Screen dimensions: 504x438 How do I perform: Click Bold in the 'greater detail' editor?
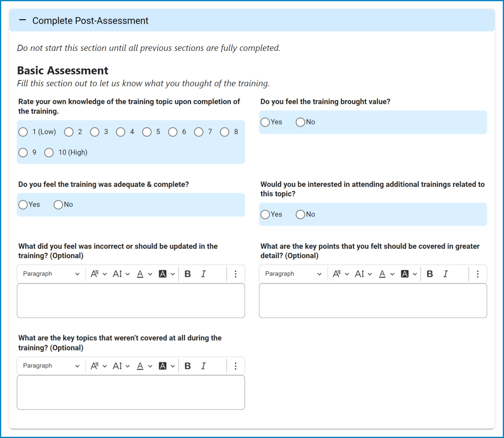coord(430,274)
